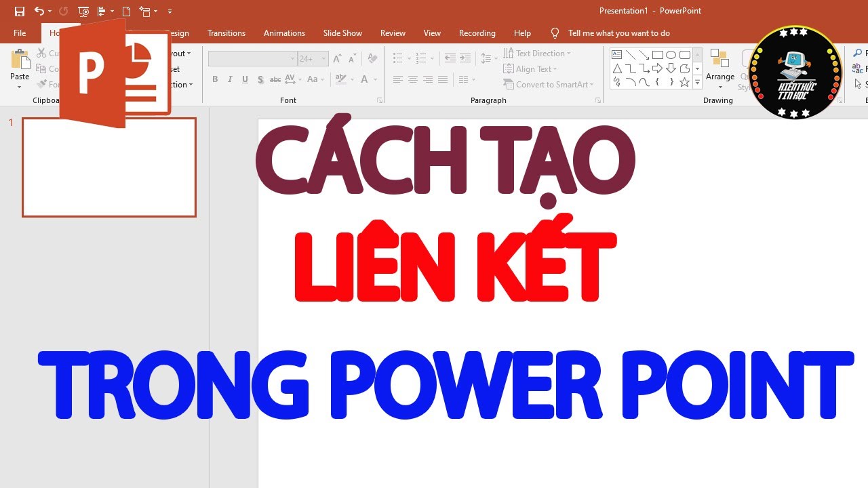This screenshot has width=868, height=488.
Task: Select the Arrow line shape
Action: pyautogui.click(x=644, y=55)
